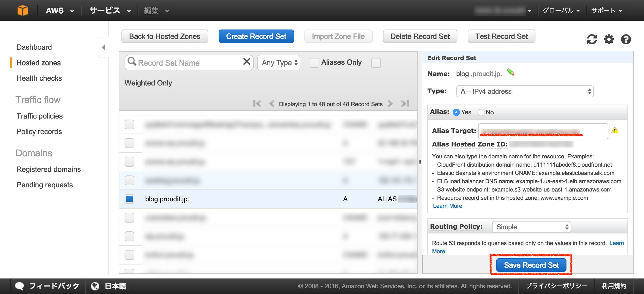
Task: Uncheck the blog.proudit.jp. record checkbox
Action: (129, 199)
